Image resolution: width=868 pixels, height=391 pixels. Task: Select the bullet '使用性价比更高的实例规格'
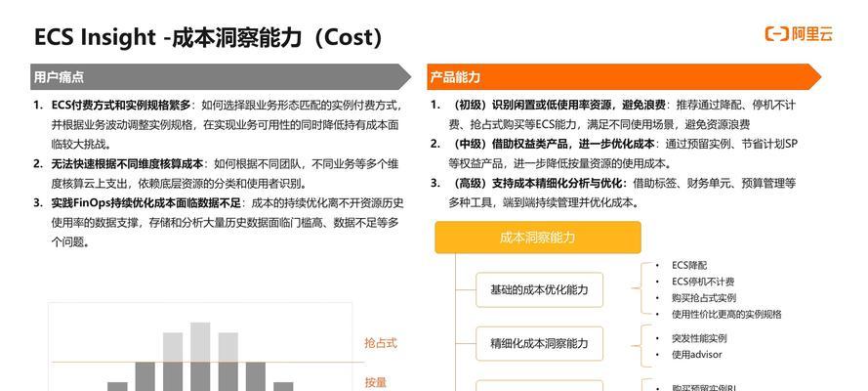[726, 314]
